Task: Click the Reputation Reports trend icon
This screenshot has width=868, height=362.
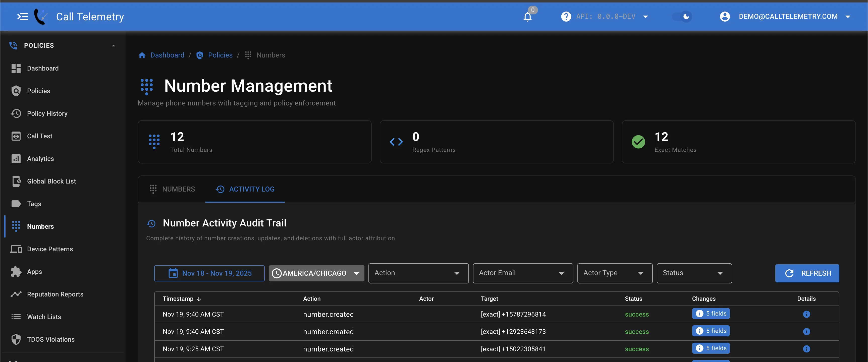Action: tap(16, 294)
